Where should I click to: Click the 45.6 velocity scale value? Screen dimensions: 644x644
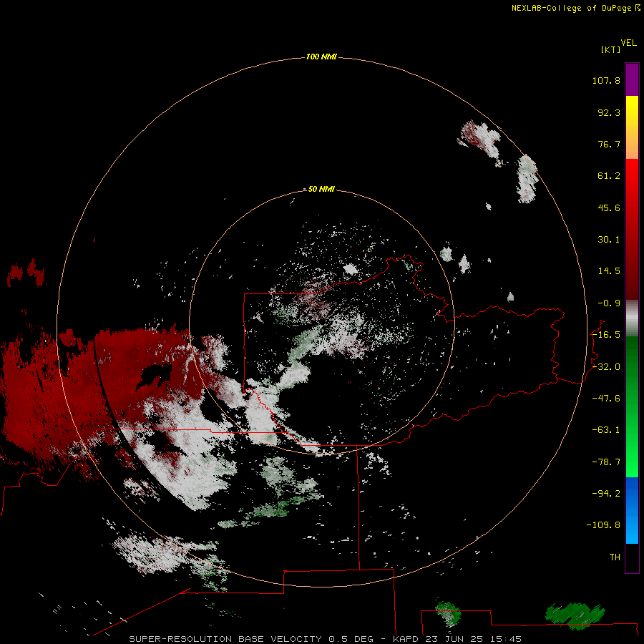(x=609, y=208)
